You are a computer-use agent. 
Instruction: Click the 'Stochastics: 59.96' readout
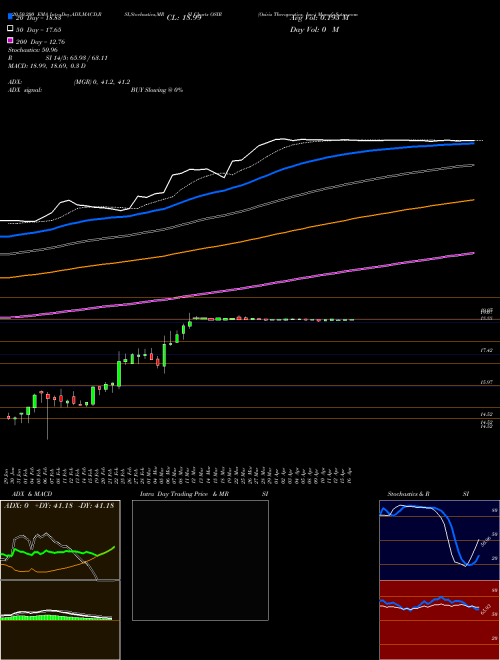pyautogui.click(x=33, y=50)
